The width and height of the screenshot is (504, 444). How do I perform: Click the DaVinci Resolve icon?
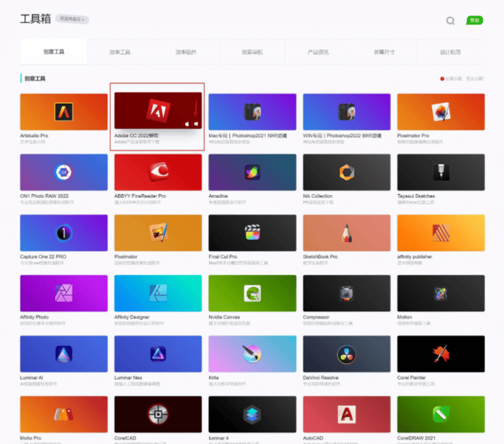pos(346,354)
